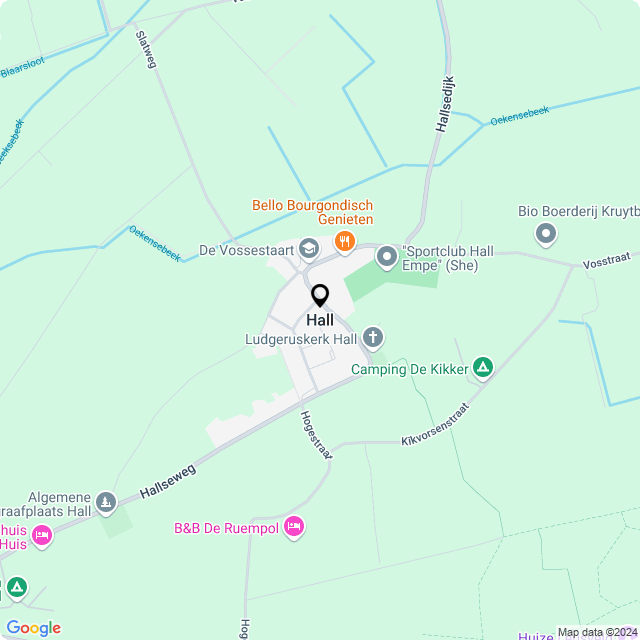Select Camping De Kikker tent icon

(x=483, y=369)
